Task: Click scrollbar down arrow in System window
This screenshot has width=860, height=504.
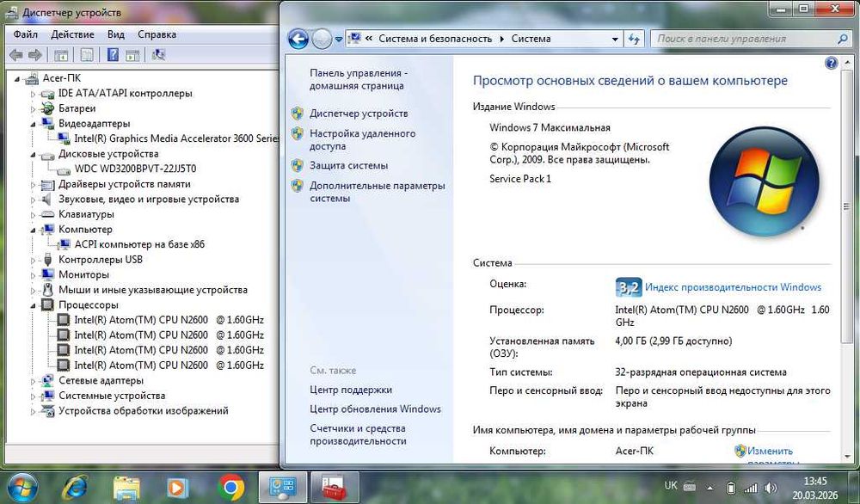Action: pyautogui.click(x=847, y=457)
